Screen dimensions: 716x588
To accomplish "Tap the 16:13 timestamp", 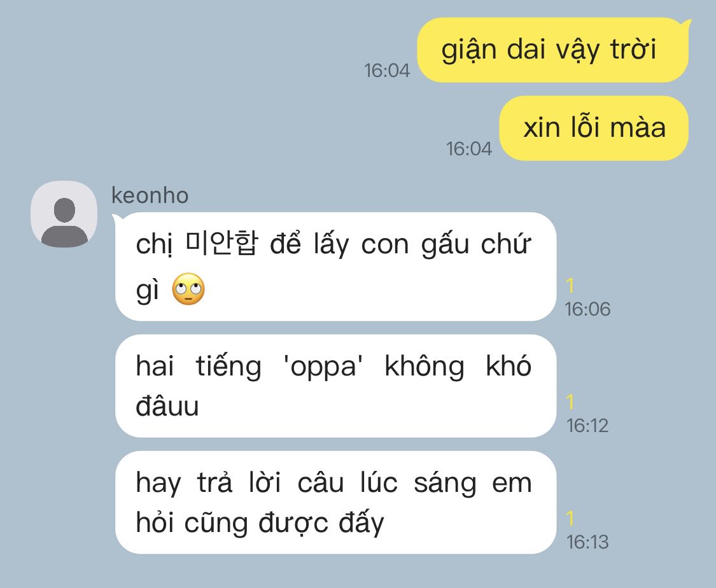I will tap(587, 542).
